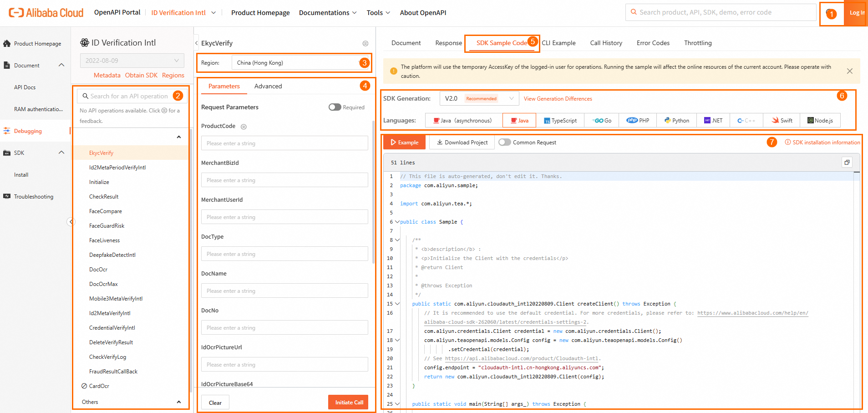Click the Debugging sliders icon in sidebar

click(7, 131)
